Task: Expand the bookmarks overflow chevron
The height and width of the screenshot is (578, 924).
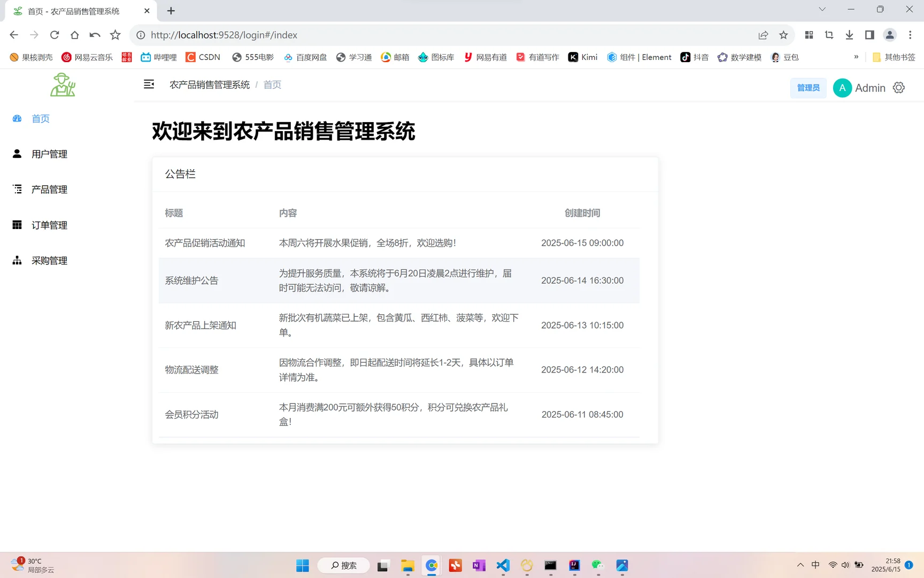Action: pos(856,57)
